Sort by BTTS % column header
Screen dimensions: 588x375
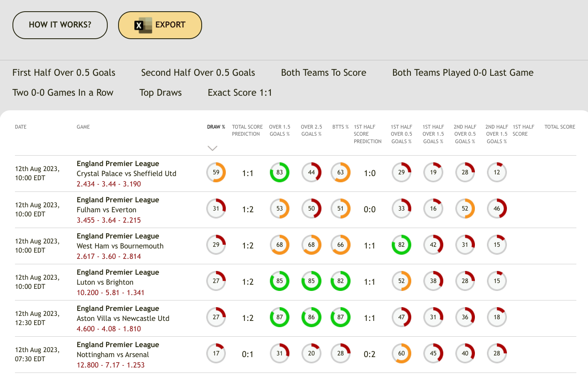click(x=341, y=127)
